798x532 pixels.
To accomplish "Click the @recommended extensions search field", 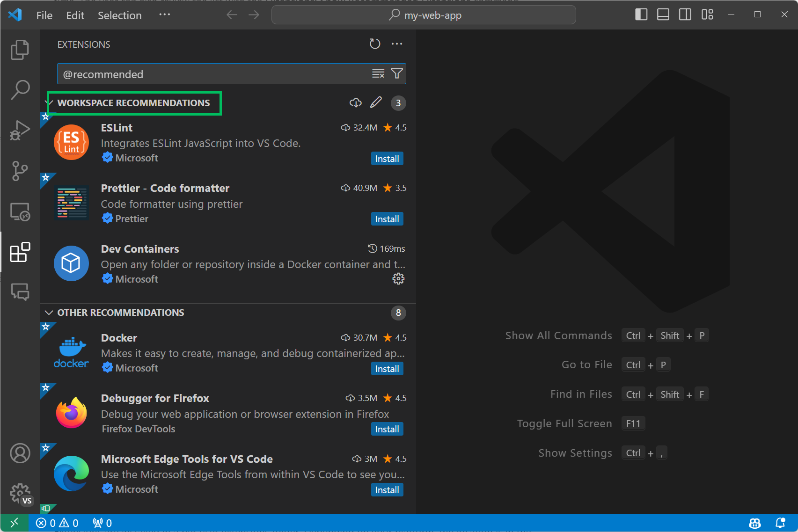I will tap(213, 74).
